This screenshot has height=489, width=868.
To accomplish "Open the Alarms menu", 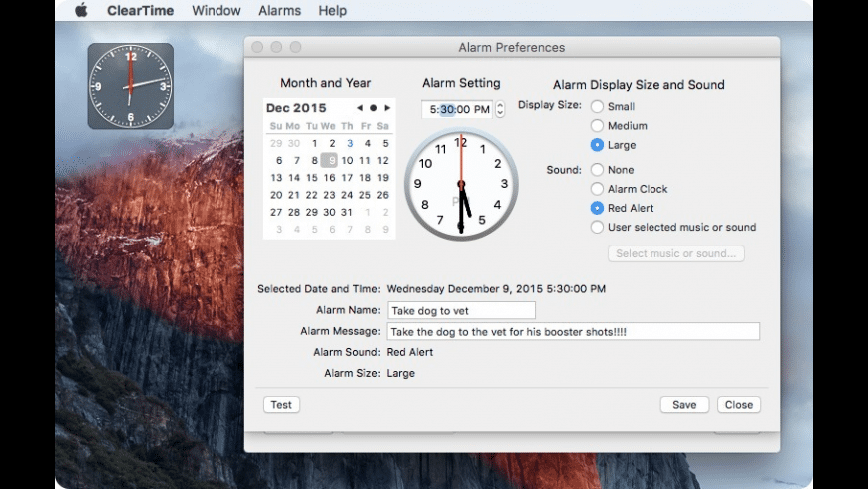I will (x=279, y=11).
